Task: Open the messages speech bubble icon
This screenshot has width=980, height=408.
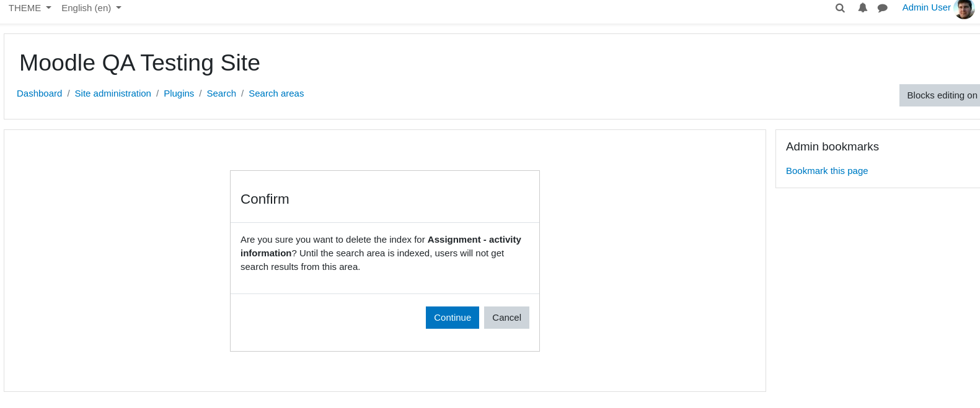Action: [883, 8]
